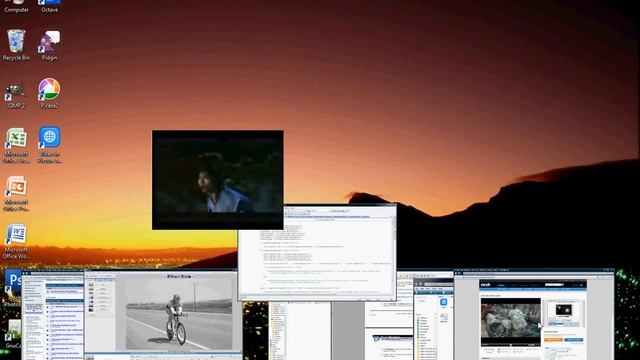The image size is (640, 360).
Task: Open Microsoft Office Excel shortcut
Action: [16, 146]
